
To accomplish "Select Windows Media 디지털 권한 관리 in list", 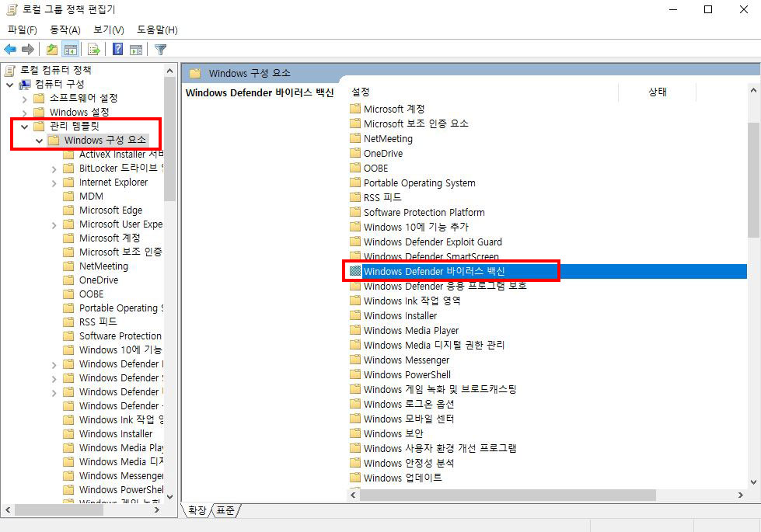I will 434,345.
